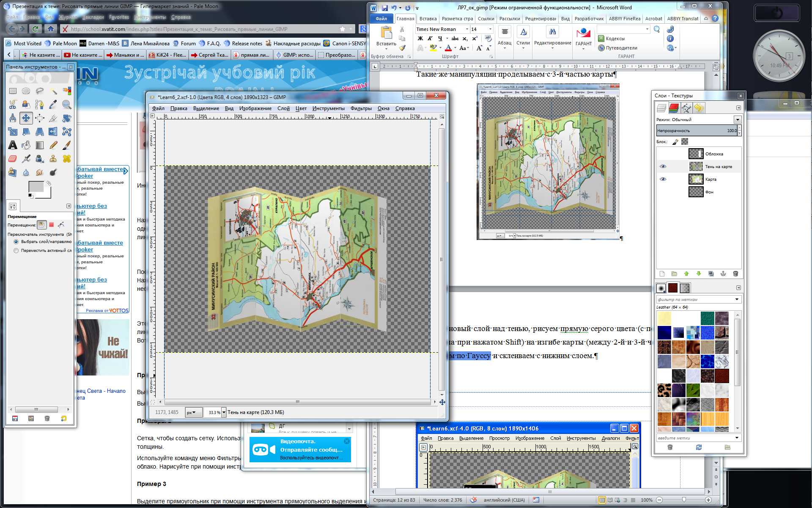Click Кодексы button in ГАРАНТ group
The image size is (812, 508).
[x=612, y=39]
